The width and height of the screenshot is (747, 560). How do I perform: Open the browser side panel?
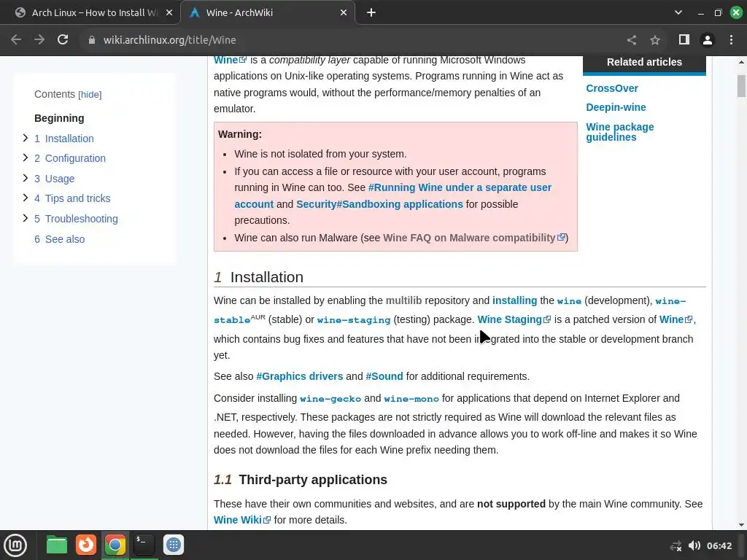coord(684,40)
